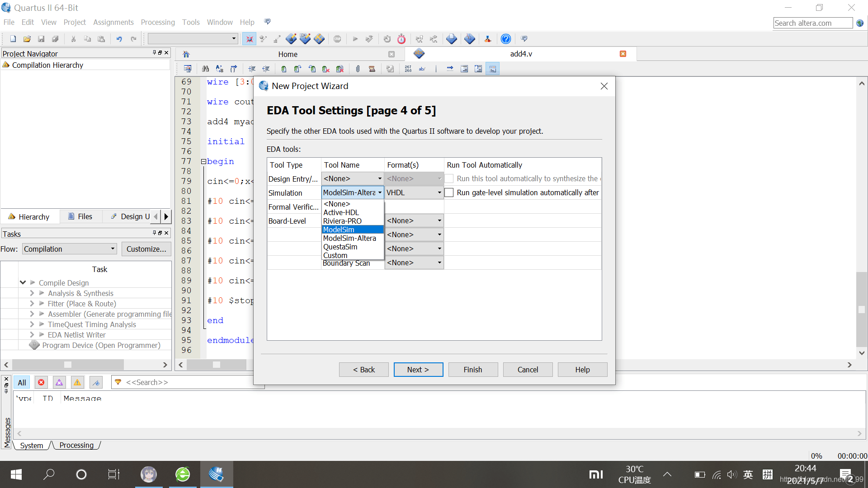Viewport: 868px width, 488px height.
Task: Expand the Analysis & Synthesis task
Action: 32,293
